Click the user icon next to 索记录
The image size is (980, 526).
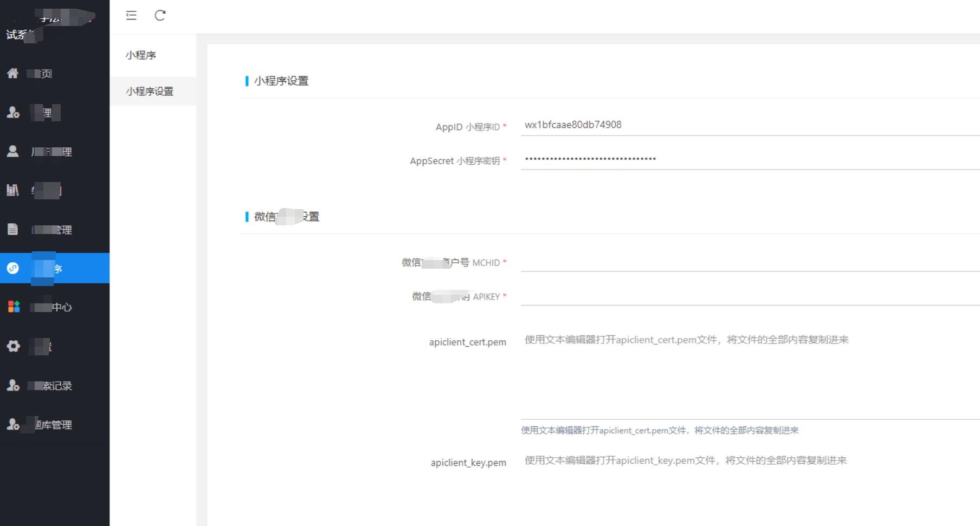13,385
